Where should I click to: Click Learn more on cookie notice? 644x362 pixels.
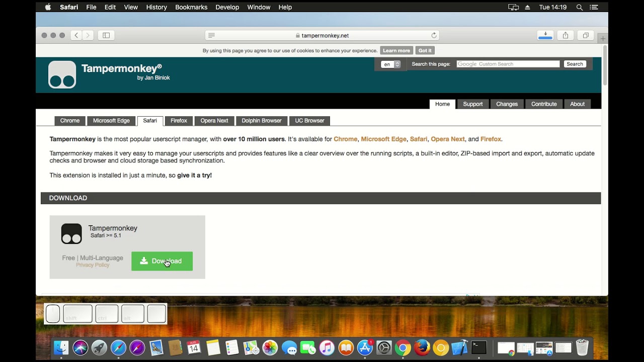pyautogui.click(x=396, y=50)
